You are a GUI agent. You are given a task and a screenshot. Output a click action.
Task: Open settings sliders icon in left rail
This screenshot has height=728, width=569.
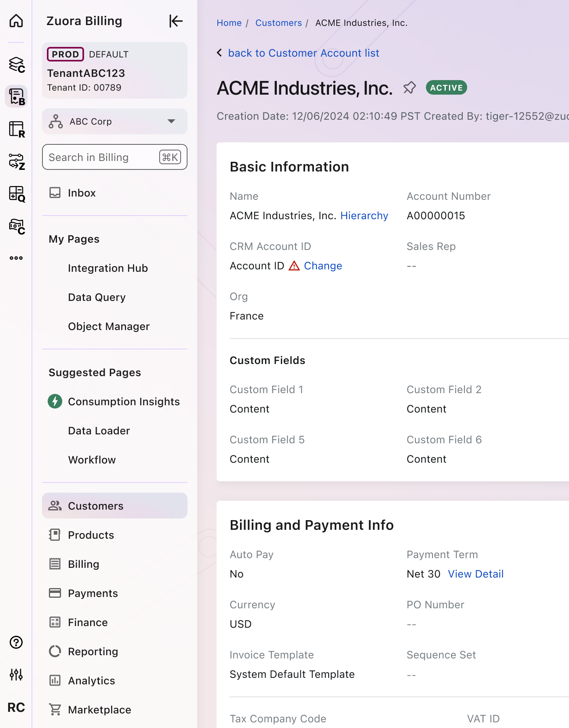tap(16, 674)
